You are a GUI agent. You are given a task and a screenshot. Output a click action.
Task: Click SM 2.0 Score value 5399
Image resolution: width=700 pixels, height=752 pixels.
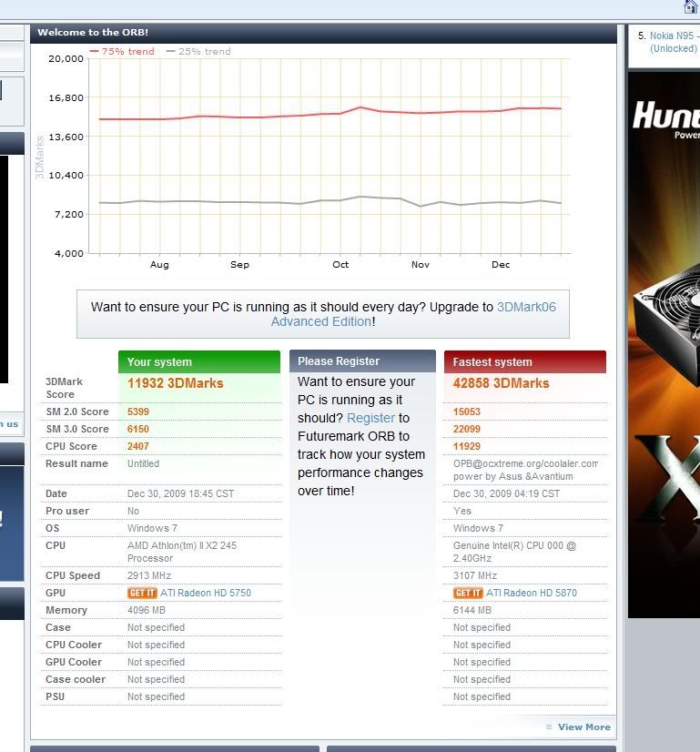click(138, 412)
